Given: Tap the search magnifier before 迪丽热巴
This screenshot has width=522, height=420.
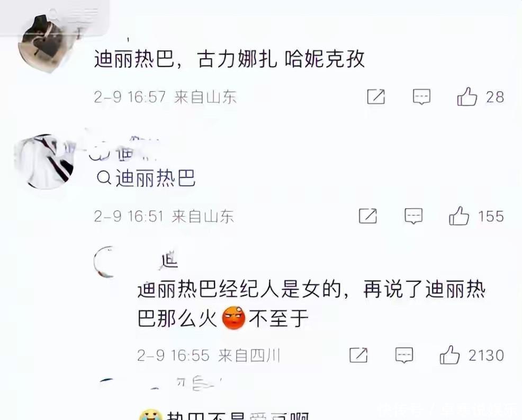Looking at the screenshot, I should click(104, 178).
